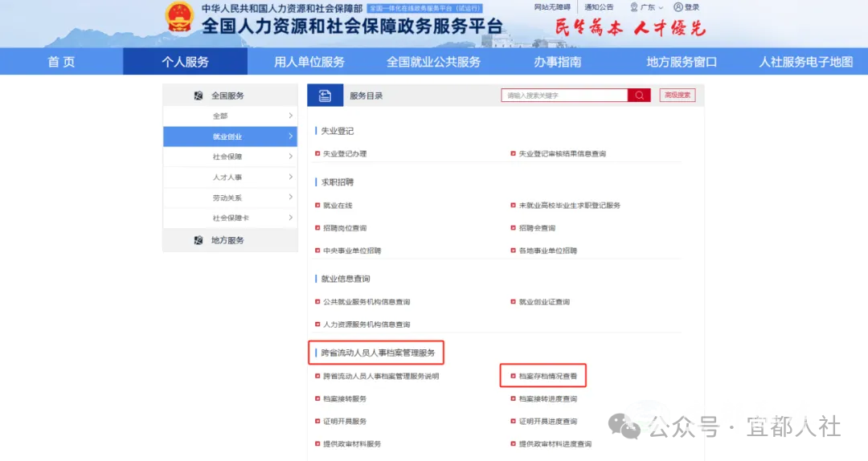Select 个人服务 navigation tab
The image size is (868, 461).
click(185, 61)
